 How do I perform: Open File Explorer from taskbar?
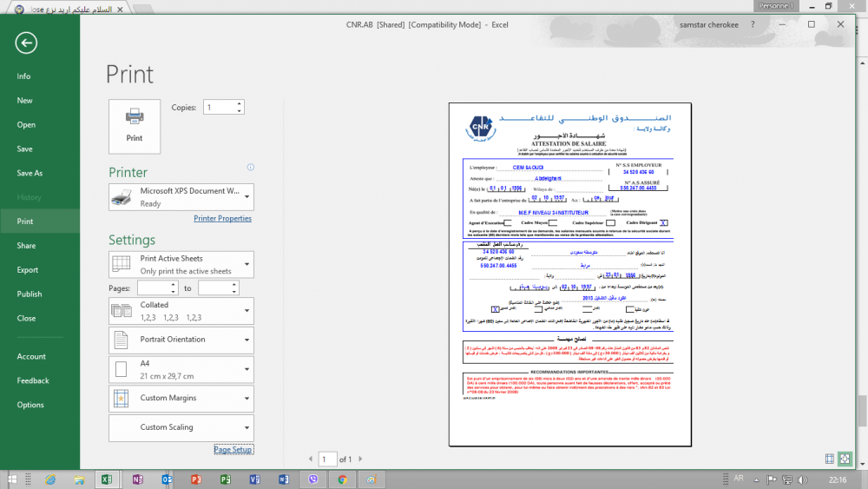79,479
